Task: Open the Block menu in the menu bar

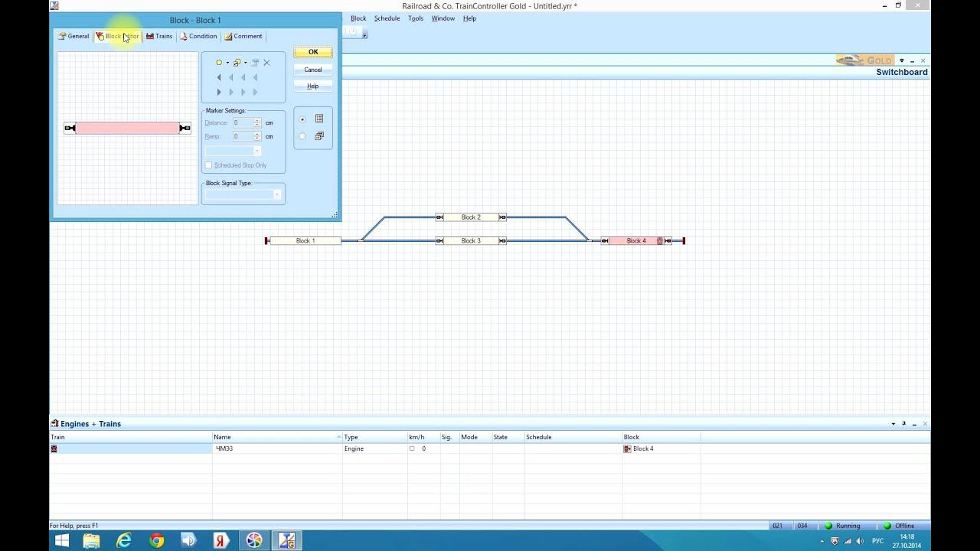Action: click(x=358, y=18)
